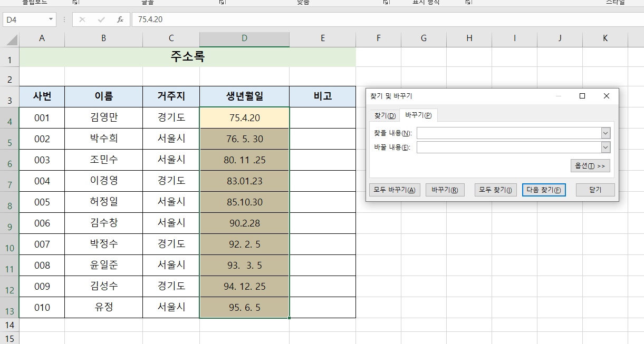Click the name cell 김영만
644x344 pixels.
click(x=103, y=117)
